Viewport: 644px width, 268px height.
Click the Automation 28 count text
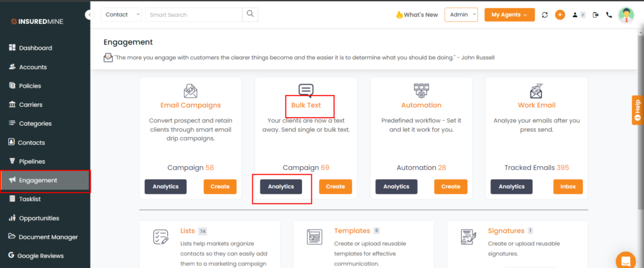click(x=421, y=168)
